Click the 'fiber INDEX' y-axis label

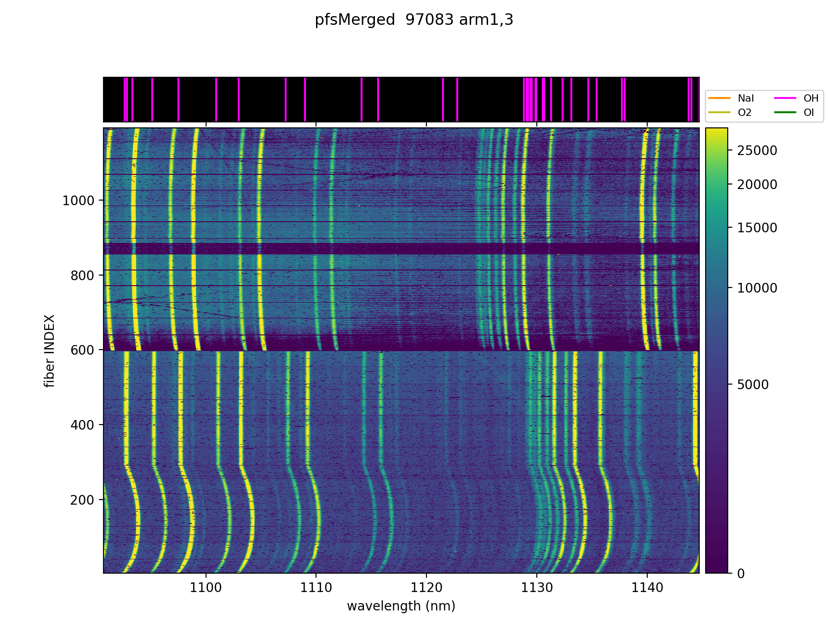coord(49,351)
